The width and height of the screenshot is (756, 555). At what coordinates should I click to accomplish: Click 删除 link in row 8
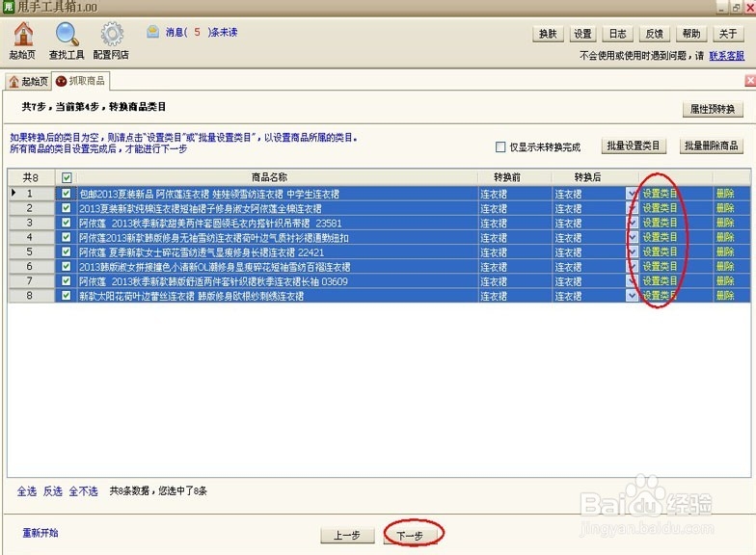click(725, 295)
